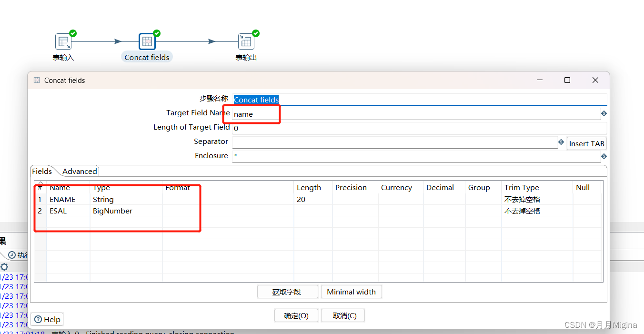Select the ENAME cell in fields table
The image size is (644, 334).
[68, 199]
